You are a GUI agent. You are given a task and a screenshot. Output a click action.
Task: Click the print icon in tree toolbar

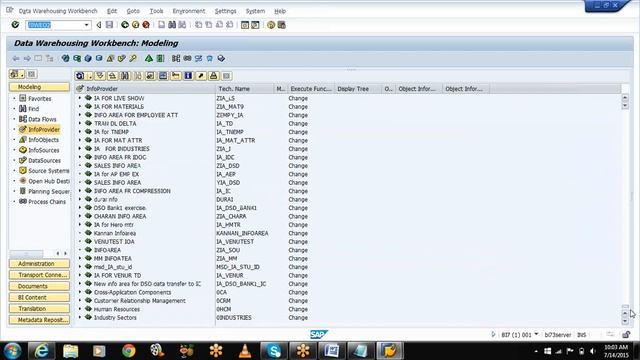pos(213,76)
